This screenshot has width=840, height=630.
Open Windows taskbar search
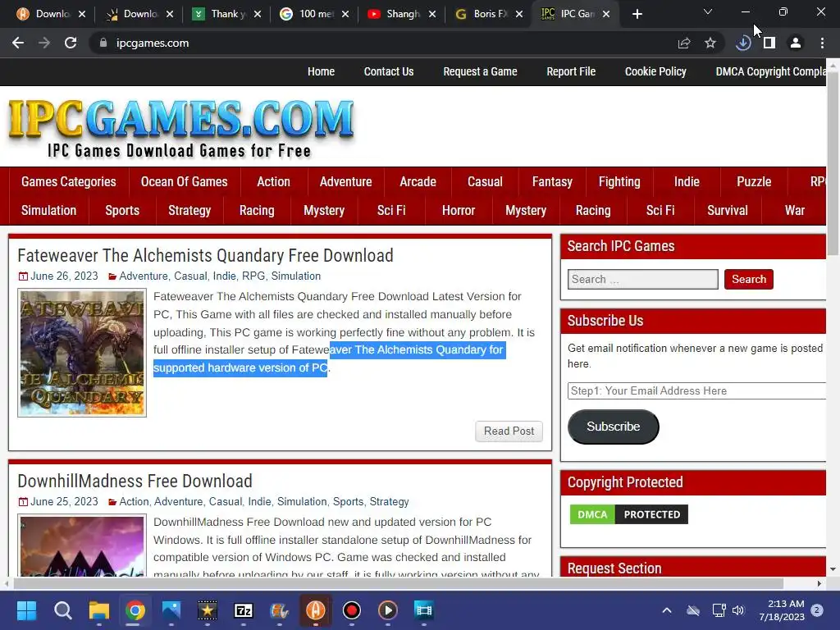tap(62, 610)
